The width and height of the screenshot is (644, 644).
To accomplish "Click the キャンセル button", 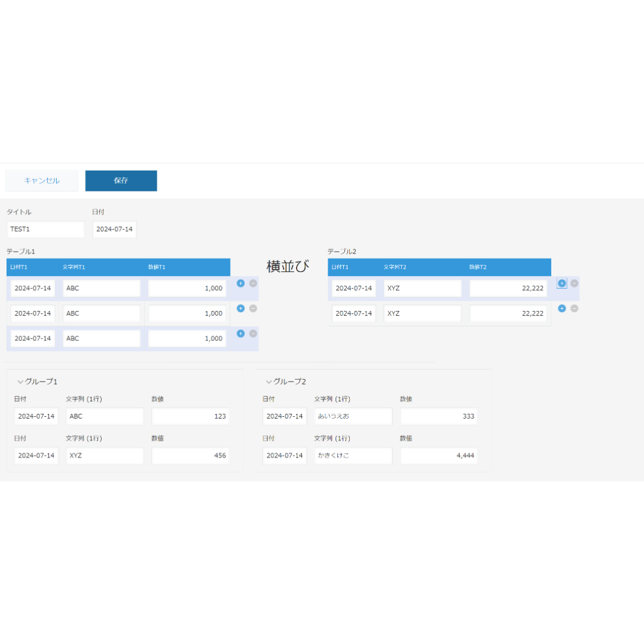I will tap(41, 181).
